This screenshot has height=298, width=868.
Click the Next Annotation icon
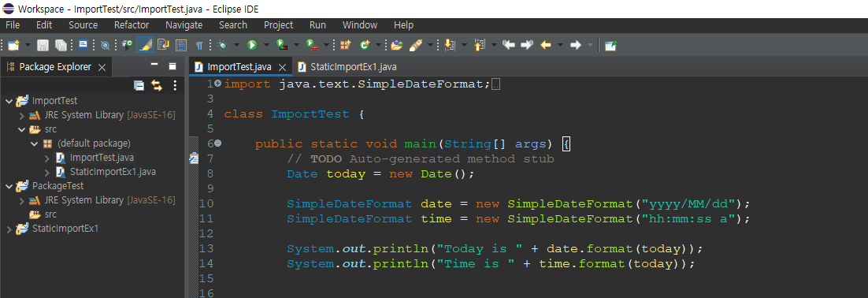click(450, 46)
